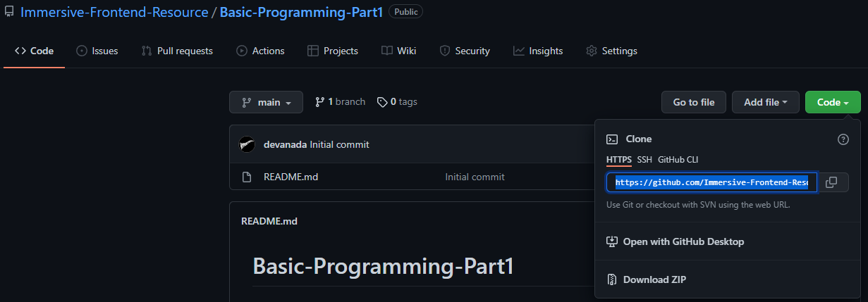Click Download ZIP
The height and width of the screenshot is (302, 868).
(654, 279)
